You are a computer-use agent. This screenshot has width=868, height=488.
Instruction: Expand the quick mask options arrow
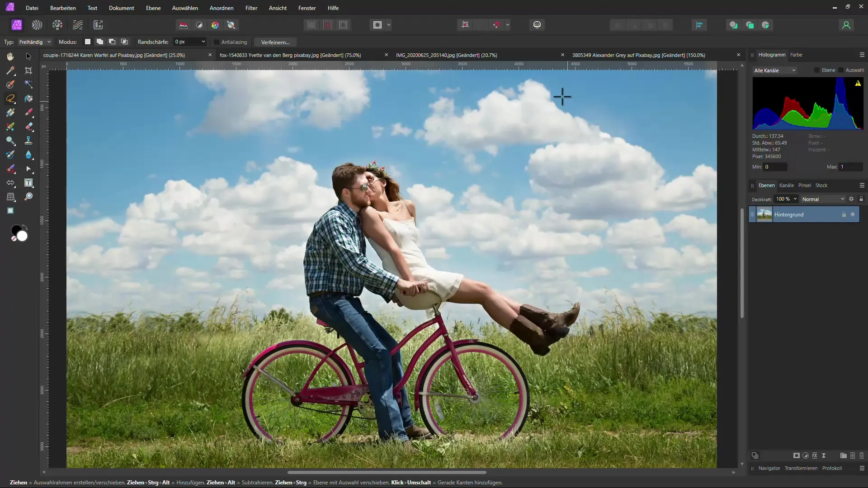click(389, 25)
